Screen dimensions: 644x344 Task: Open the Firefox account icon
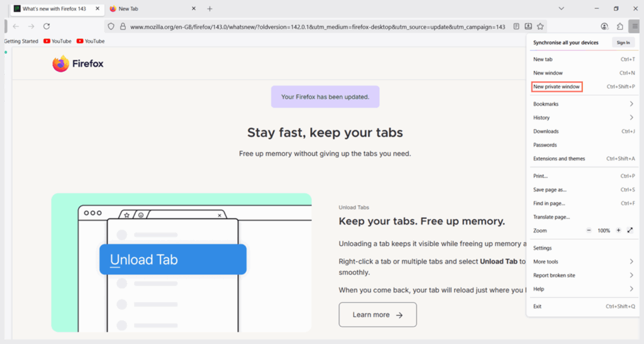click(x=604, y=26)
